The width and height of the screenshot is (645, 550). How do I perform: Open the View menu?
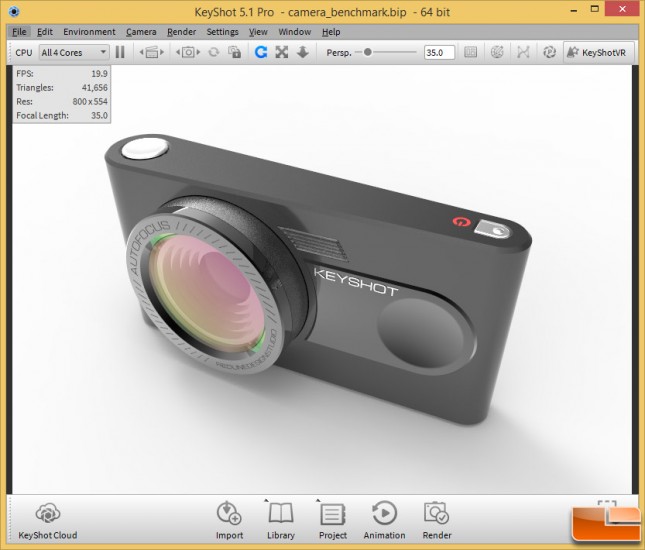click(x=258, y=32)
